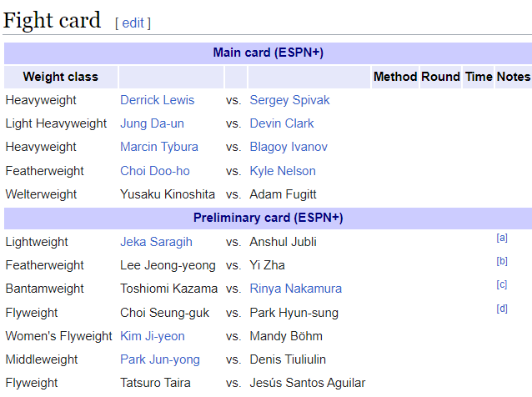532x397 pixels.
Task: Click the Weight class column header
Action: [x=61, y=77]
